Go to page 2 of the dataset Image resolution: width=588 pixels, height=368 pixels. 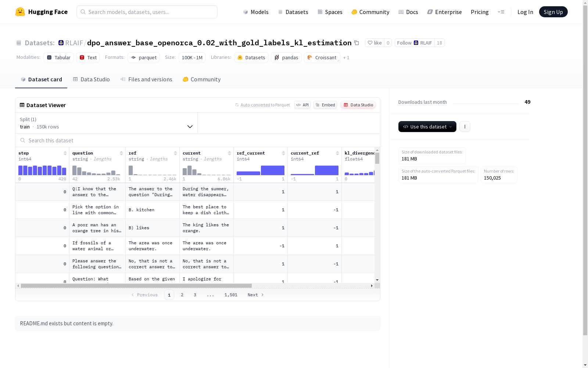(x=182, y=295)
